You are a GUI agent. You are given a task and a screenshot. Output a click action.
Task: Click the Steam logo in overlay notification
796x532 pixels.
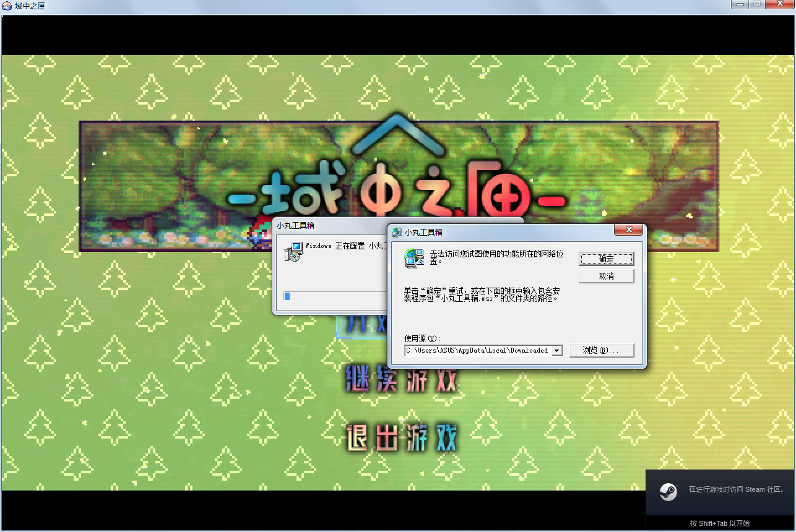point(668,492)
